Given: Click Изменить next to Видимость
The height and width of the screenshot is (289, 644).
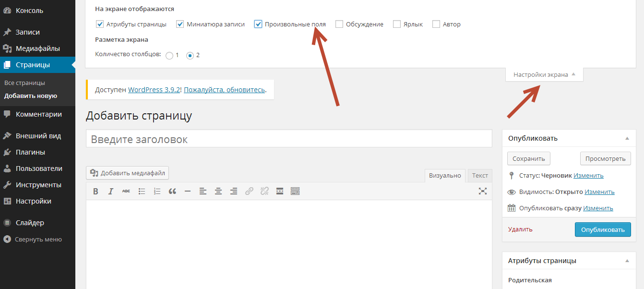Looking at the screenshot, I should (x=599, y=192).
